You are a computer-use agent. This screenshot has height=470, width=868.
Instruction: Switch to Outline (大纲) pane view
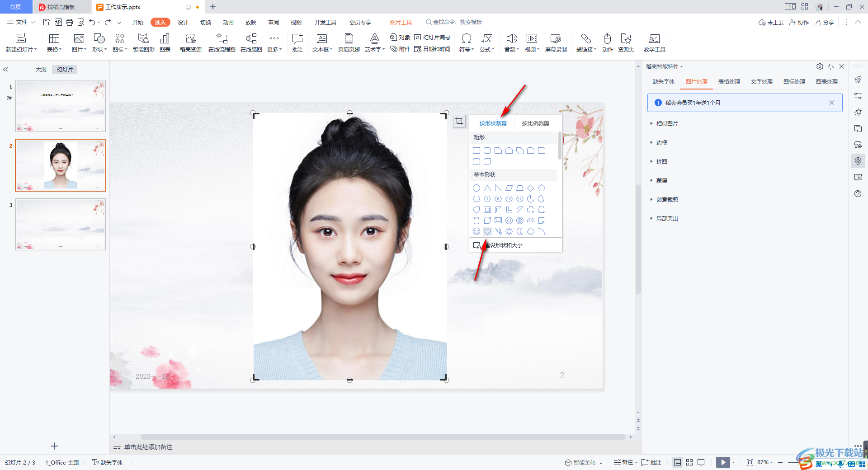[x=41, y=70]
